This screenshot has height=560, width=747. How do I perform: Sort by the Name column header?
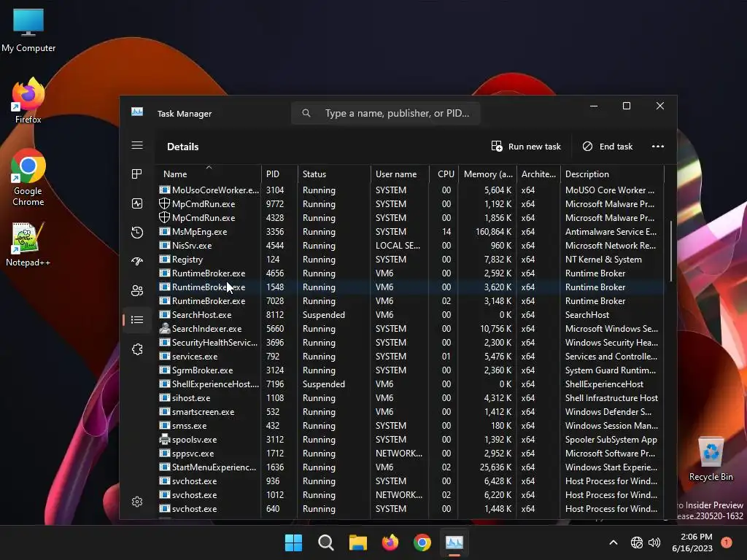208,174
